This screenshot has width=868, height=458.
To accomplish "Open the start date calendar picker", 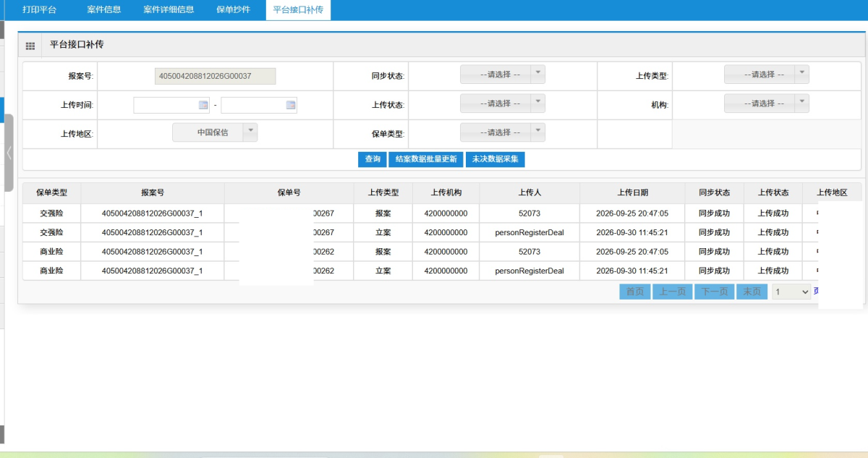I will click(203, 106).
